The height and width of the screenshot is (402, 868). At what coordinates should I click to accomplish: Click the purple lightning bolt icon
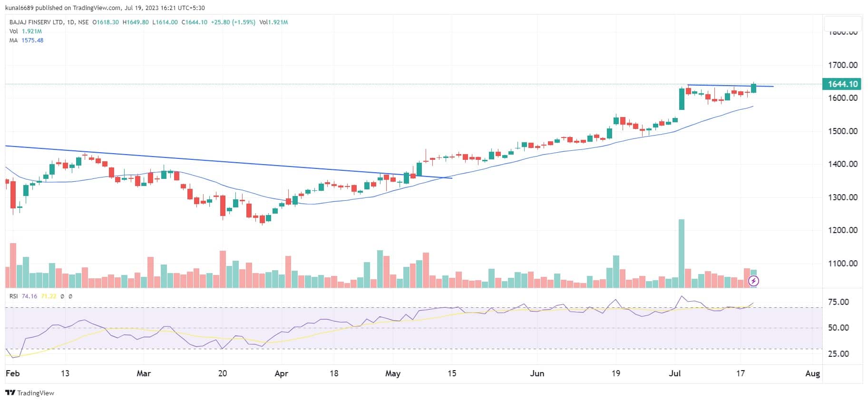pos(753,281)
